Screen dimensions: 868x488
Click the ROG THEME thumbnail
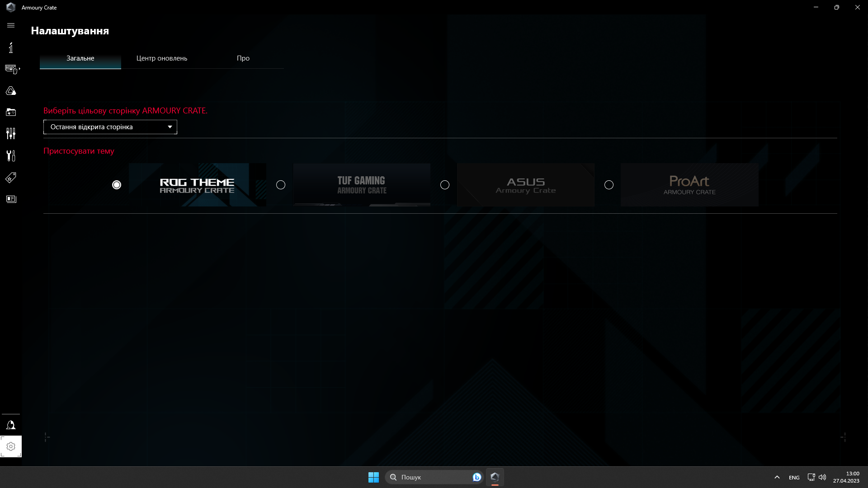[198, 185]
